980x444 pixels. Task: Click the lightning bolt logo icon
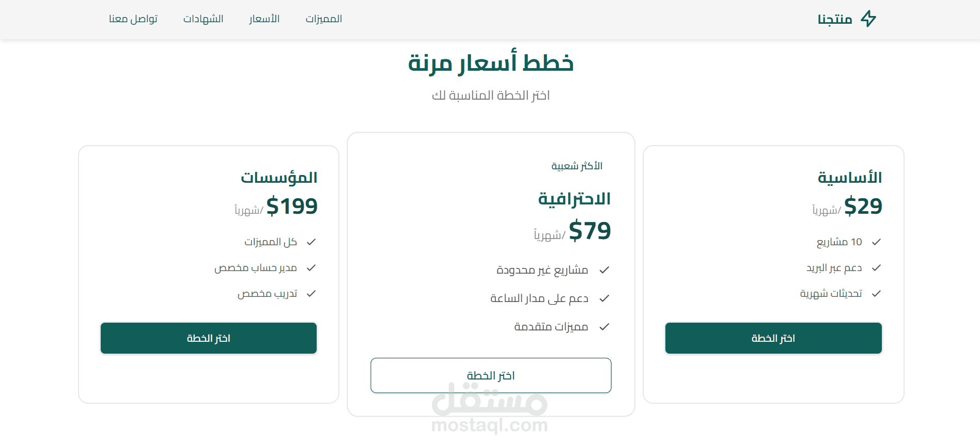coord(868,19)
